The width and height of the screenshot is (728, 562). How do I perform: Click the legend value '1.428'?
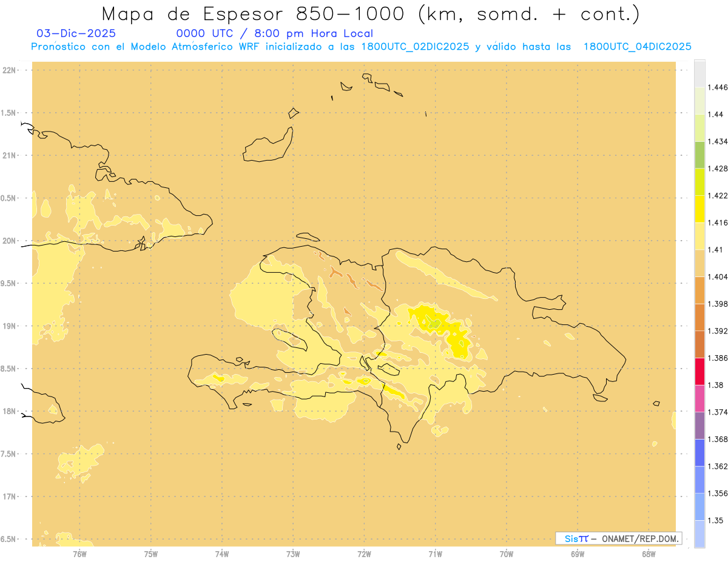718,169
